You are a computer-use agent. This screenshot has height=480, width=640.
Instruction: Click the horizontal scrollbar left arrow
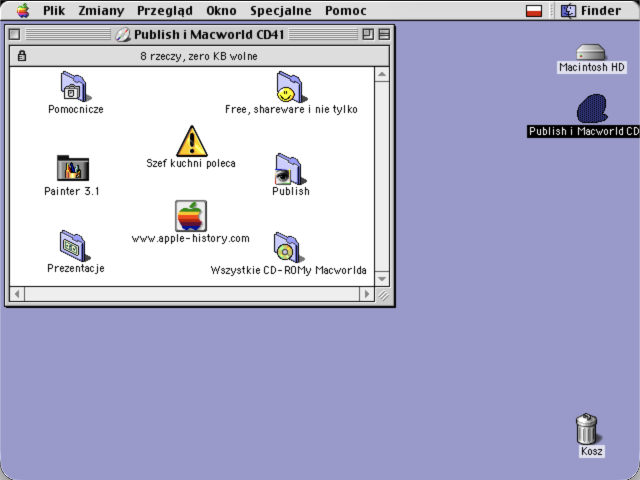[17, 294]
